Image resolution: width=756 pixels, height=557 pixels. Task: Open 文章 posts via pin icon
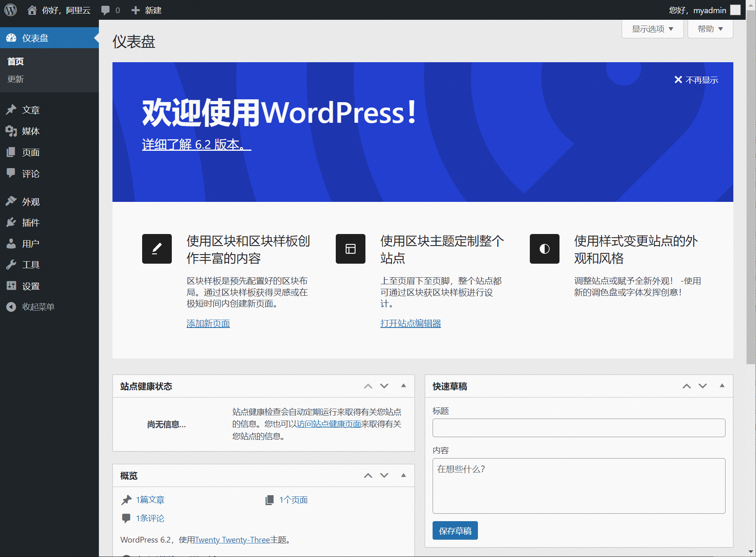[x=11, y=110]
